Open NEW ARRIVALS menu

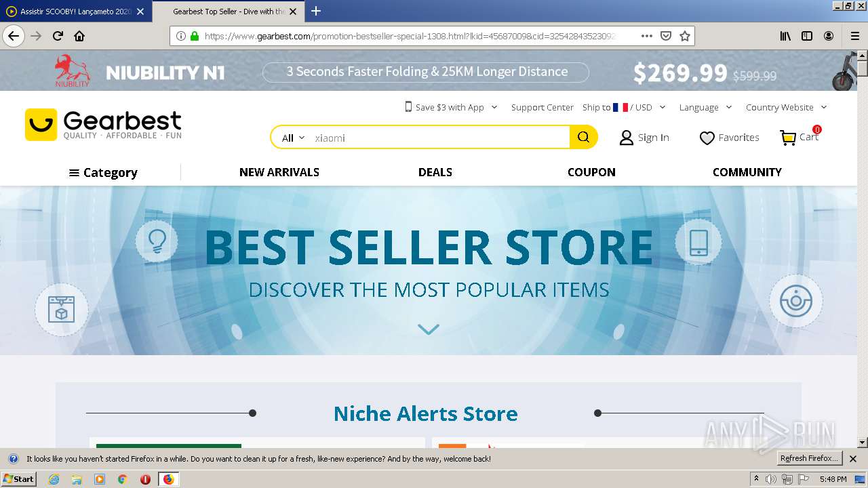pyautogui.click(x=279, y=172)
